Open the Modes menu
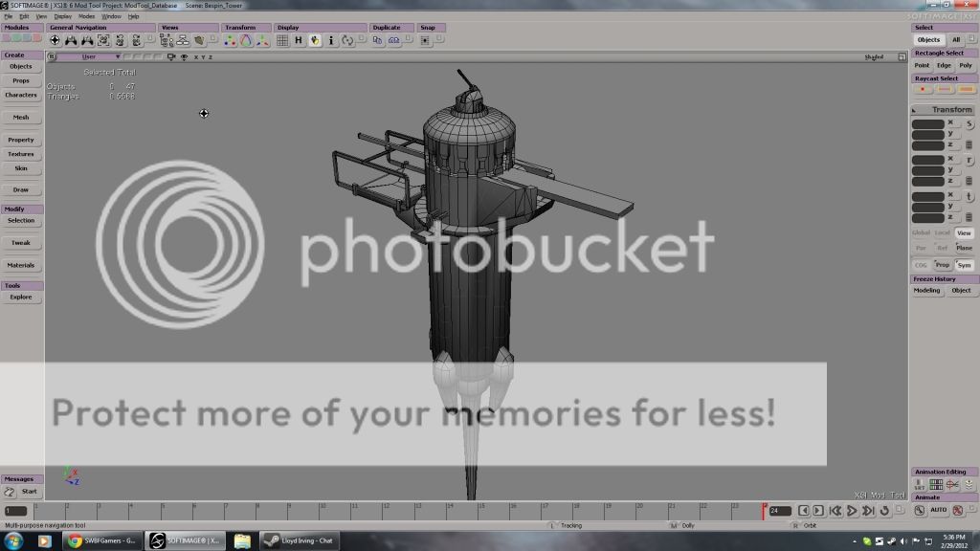Image resolution: width=980 pixels, height=551 pixels. coord(86,16)
